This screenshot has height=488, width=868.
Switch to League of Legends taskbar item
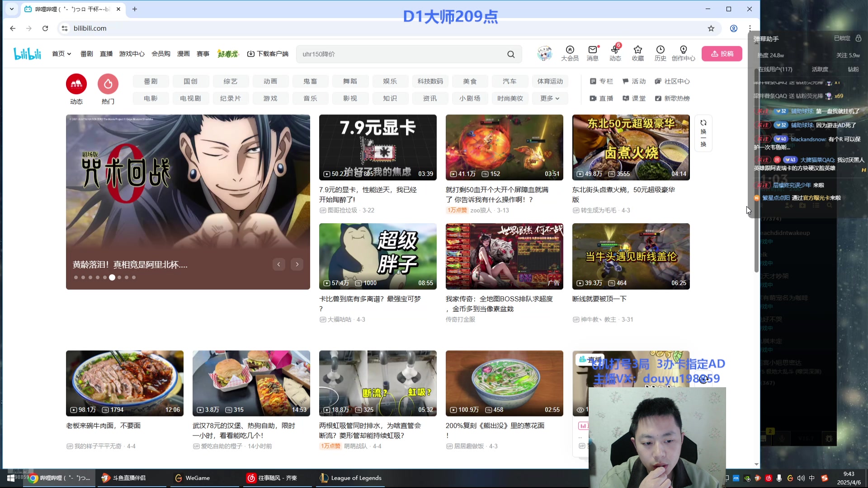351,478
